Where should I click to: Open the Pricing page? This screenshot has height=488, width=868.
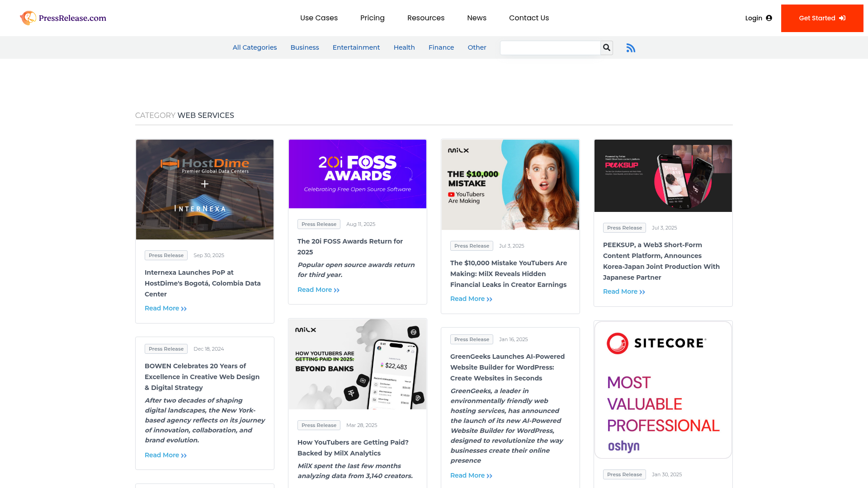373,18
